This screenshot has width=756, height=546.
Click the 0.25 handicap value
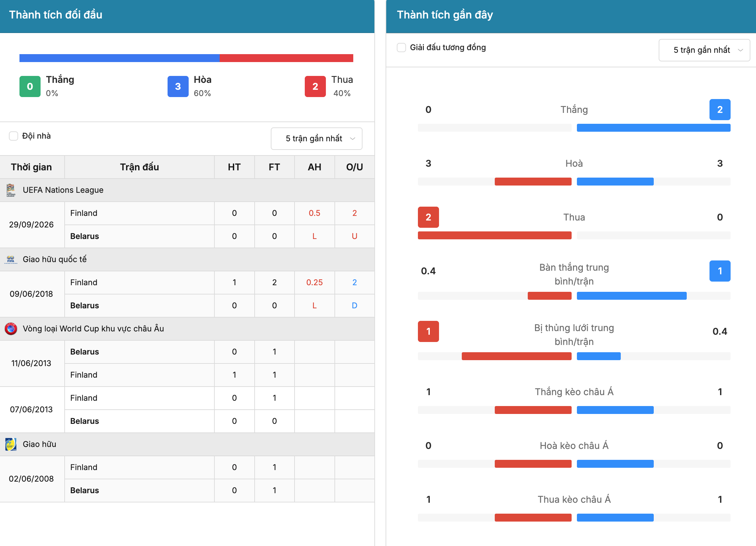point(314,283)
